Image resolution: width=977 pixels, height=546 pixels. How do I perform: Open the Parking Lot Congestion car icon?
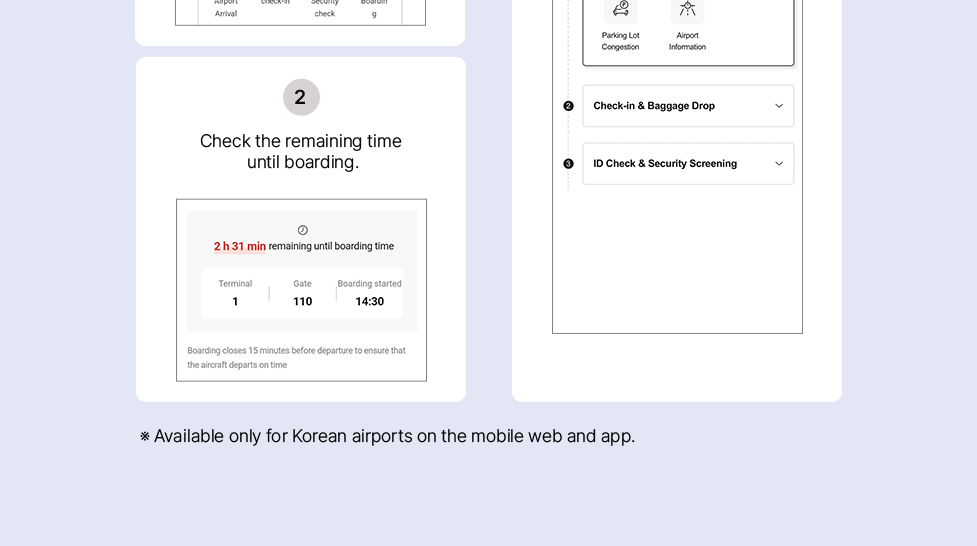[620, 10]
